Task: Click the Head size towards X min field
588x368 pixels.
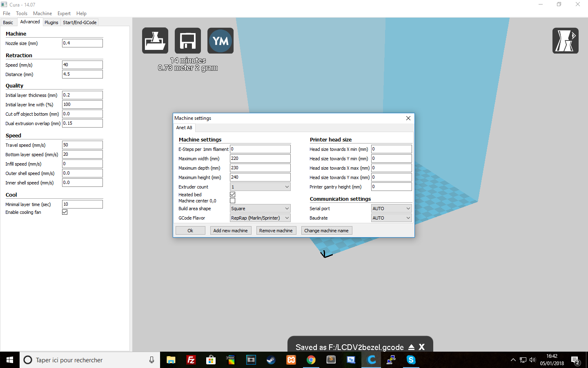Action: point(391,149)
